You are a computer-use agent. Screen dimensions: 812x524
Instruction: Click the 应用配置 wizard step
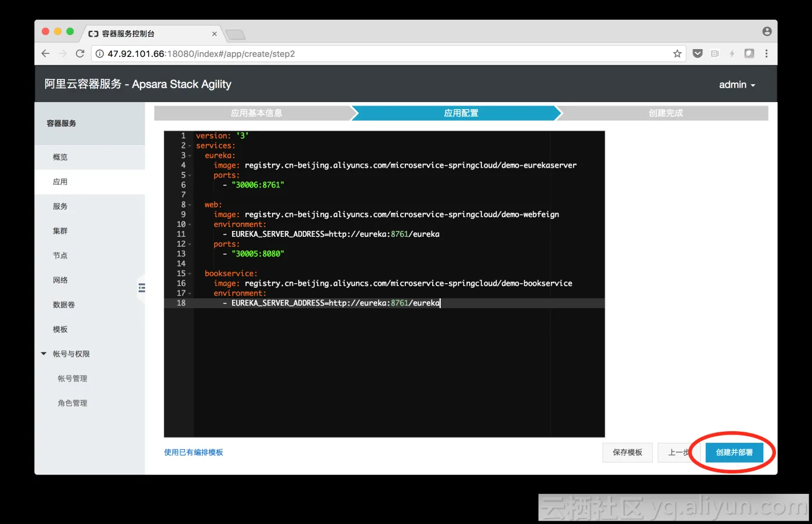pyautogui.click(x=461, y=113)
